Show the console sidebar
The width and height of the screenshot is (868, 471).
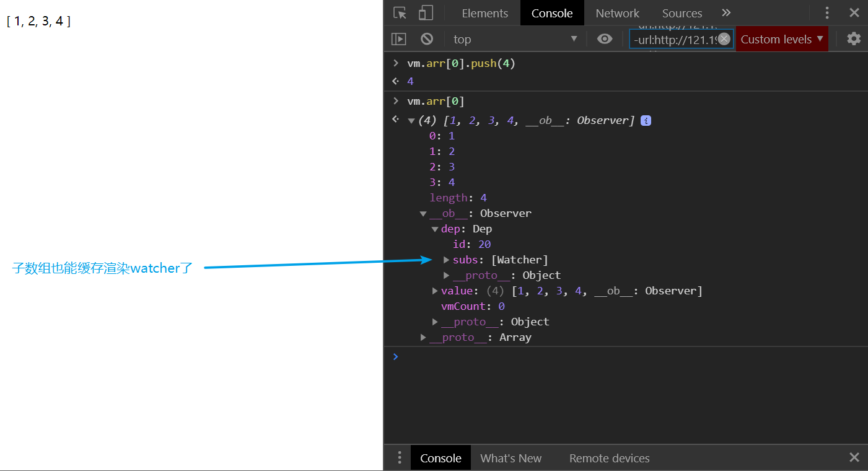pyautogui.click(x=399, y=39)
